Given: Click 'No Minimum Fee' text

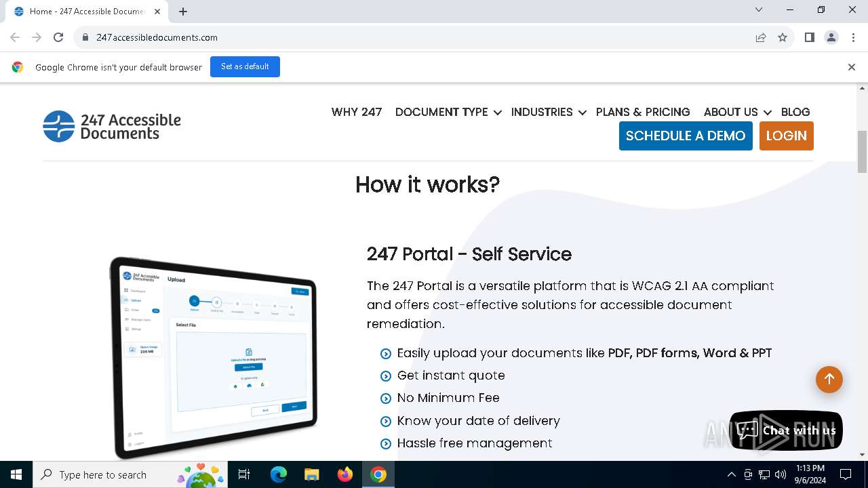Looking at the screenshot, I should pyautogui.click(x=448, y=398).
